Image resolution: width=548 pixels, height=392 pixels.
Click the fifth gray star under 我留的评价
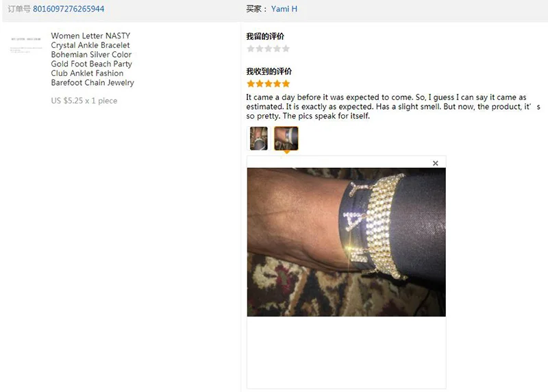[x=286, y=49]
